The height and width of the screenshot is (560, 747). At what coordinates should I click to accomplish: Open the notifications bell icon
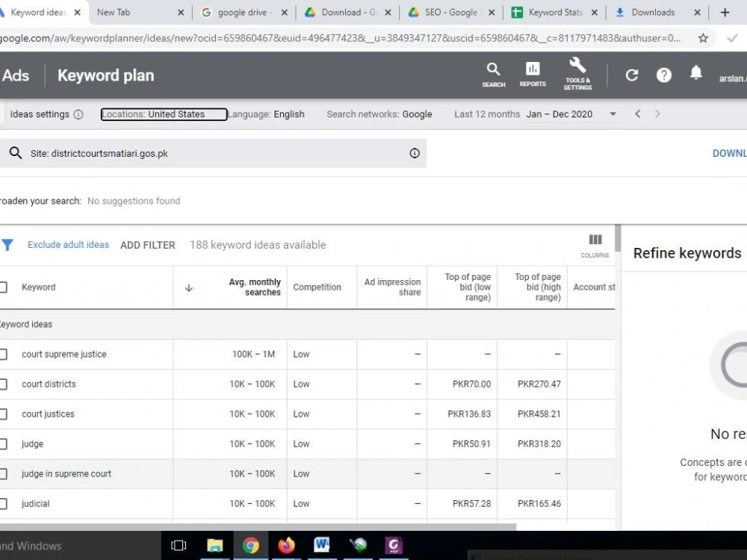(x=696, y=73)
